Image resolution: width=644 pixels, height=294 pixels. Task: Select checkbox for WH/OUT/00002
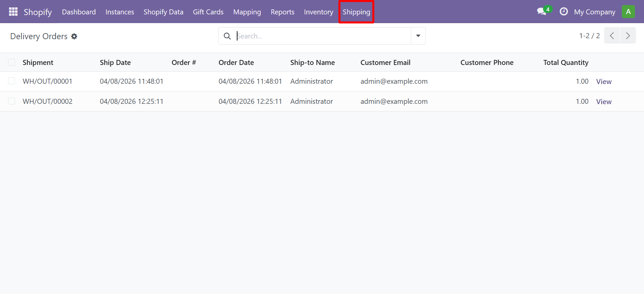(12, 101)
